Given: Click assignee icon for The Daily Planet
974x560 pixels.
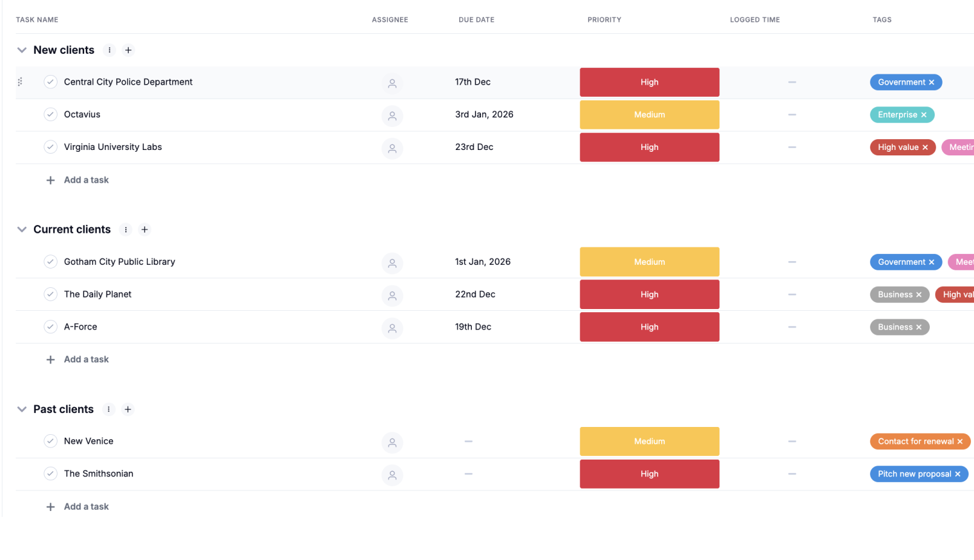Looking at the screenshot, I should [x=392, y=295].
